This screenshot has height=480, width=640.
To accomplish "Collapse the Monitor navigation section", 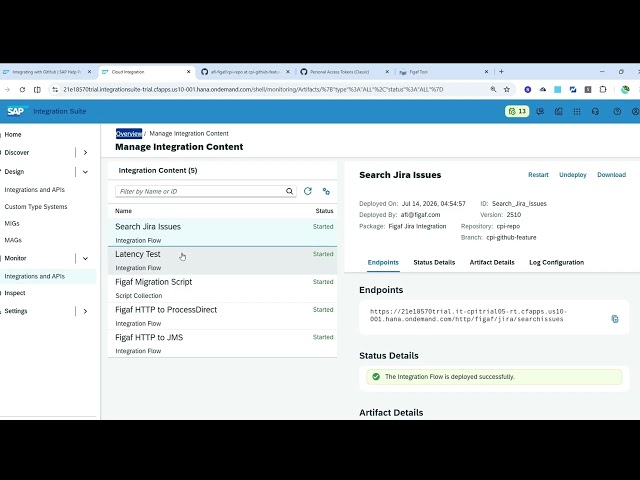I will 85,258.
